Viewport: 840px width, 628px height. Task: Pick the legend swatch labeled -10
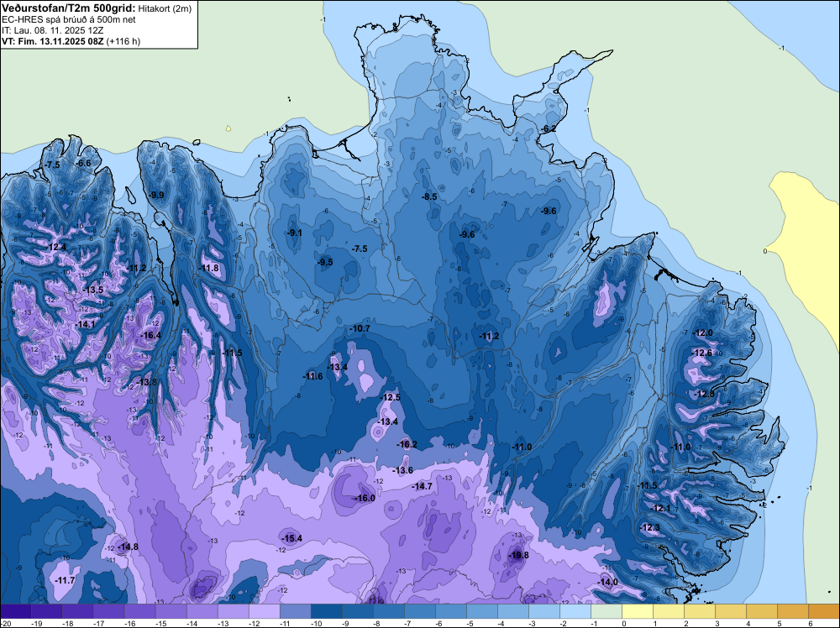pyautogui.click(x=326, y=611)
